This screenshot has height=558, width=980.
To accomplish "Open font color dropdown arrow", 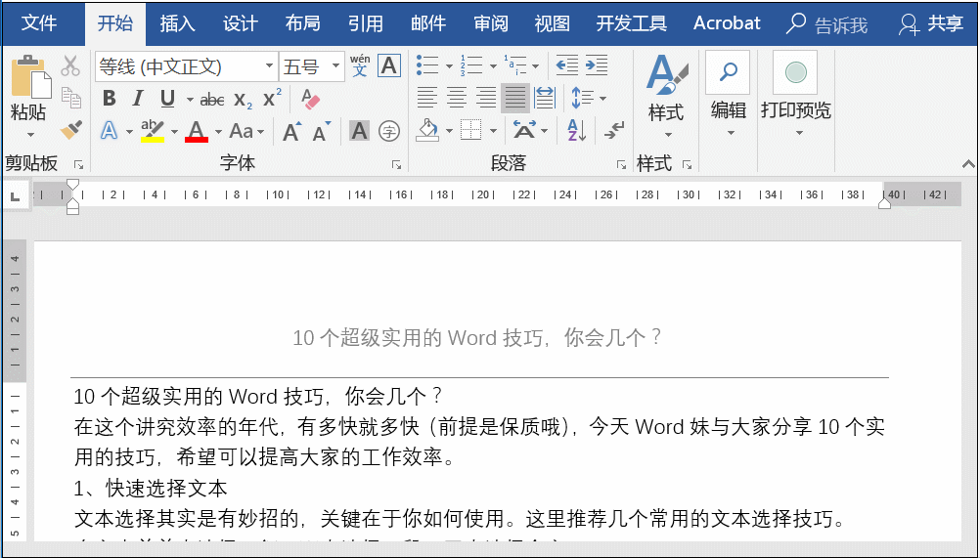I will point(219,132).
